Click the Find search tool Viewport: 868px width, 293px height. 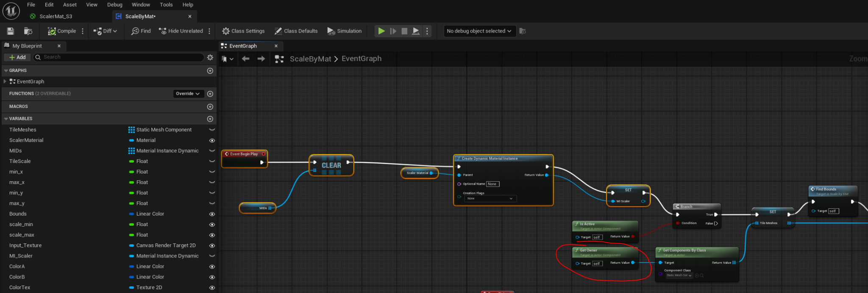click(x=141, y=31)
